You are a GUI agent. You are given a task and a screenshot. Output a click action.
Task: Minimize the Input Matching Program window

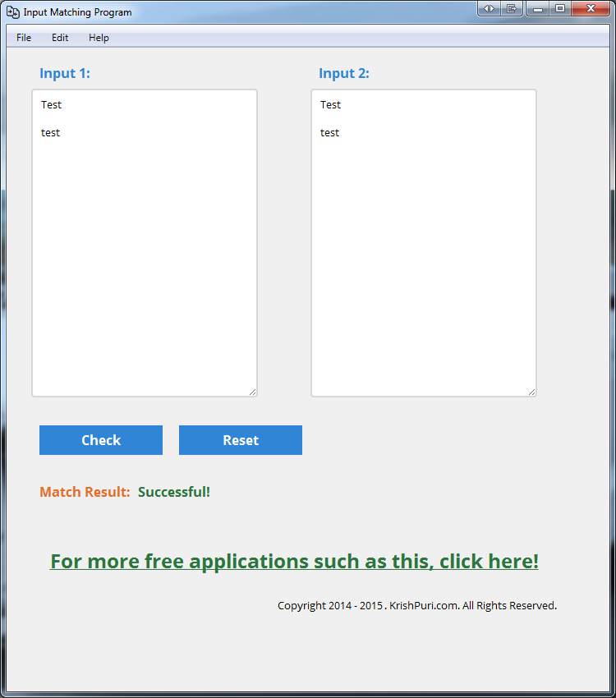tap(538, 8)
